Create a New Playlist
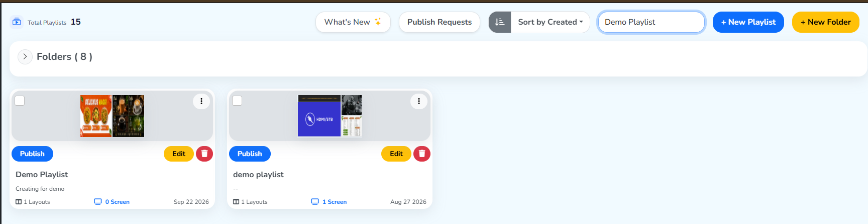Viewport: 868px width, 224px height. click(748, 22)
